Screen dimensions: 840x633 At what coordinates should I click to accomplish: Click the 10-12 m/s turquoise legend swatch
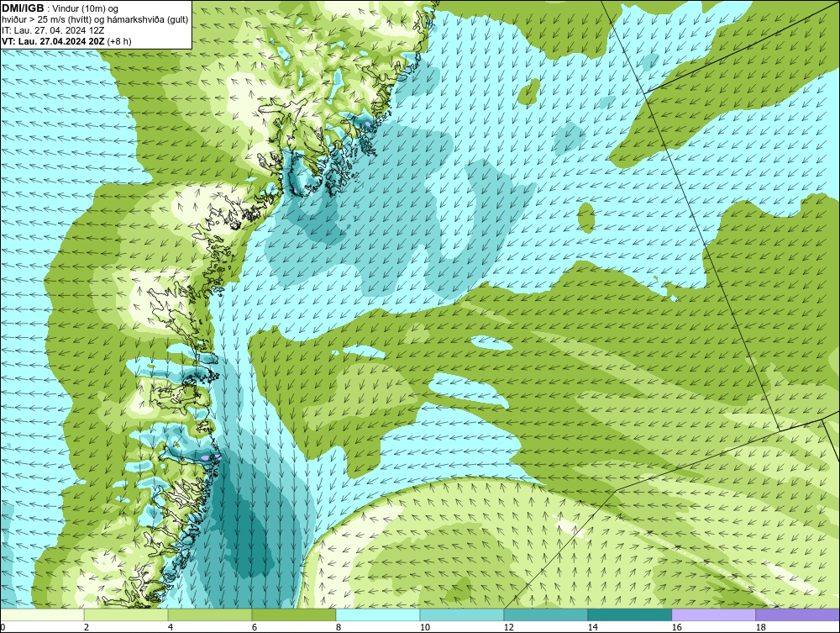click(x=462, y=615)
